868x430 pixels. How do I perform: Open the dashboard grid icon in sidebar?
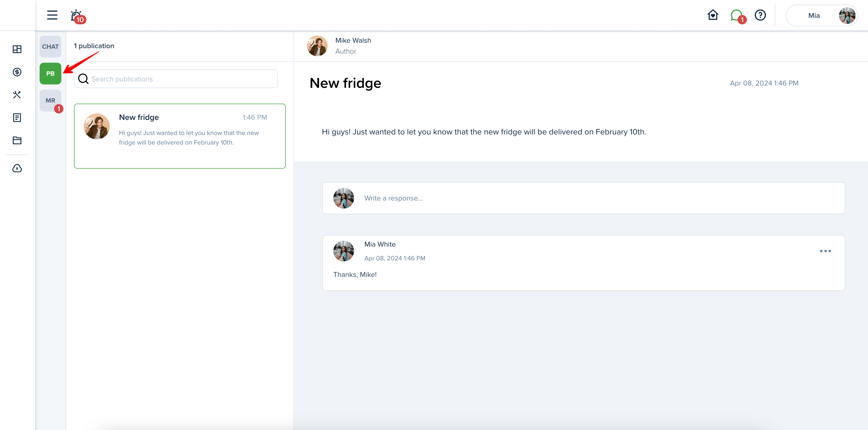[17, 49]
